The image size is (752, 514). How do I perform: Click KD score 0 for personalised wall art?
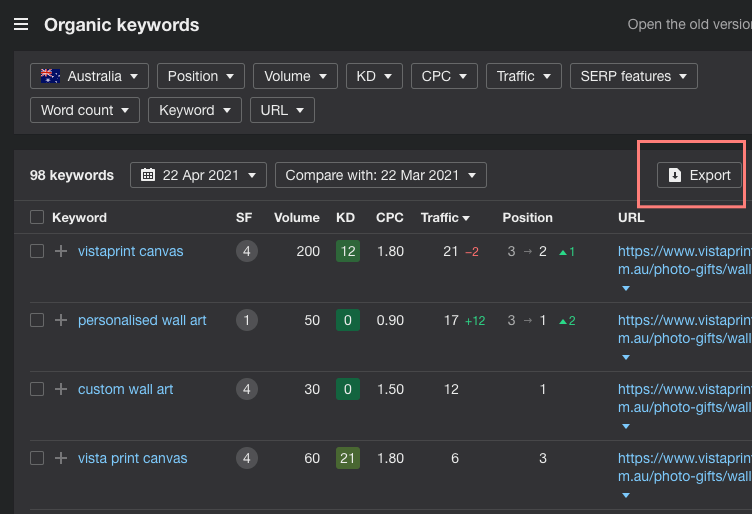tap(348, 320)
